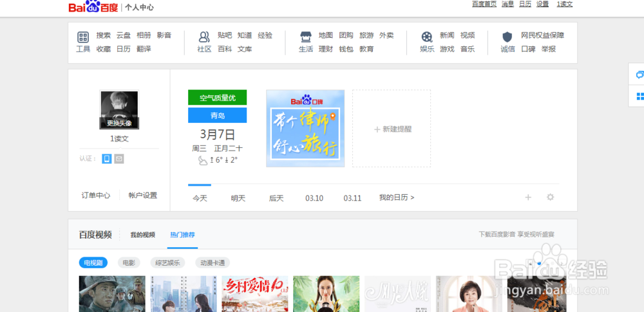Screen dimensions: 644x312
Task: Open 百度首页 link in header
Action: (484, 4)
